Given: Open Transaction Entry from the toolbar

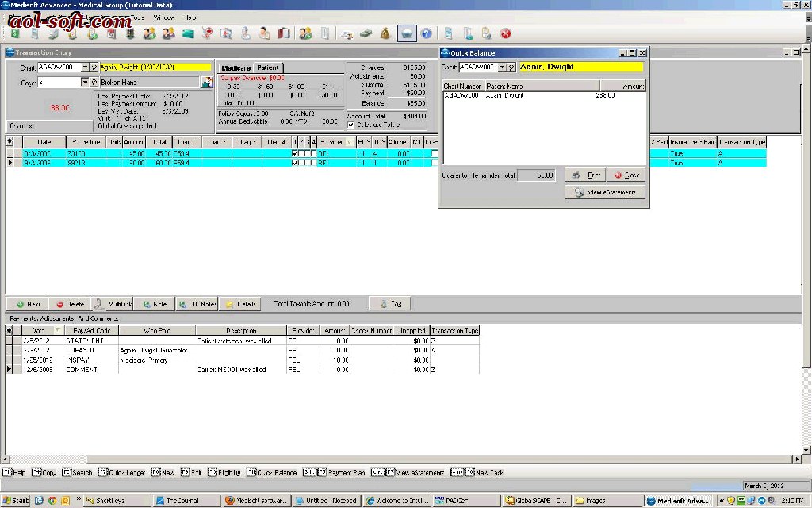Looking at the screenshot, I should click(x=13, y=33).
